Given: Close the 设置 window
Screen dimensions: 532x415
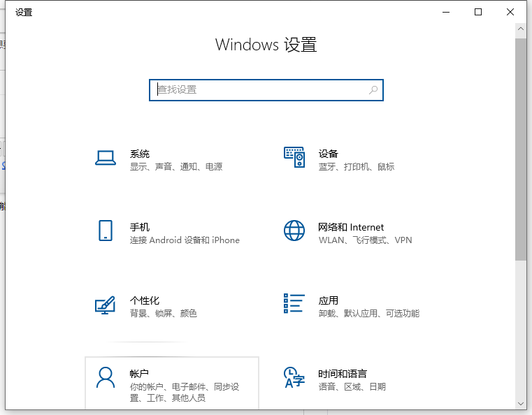Looking at the screenshot, I should (510, 12).
